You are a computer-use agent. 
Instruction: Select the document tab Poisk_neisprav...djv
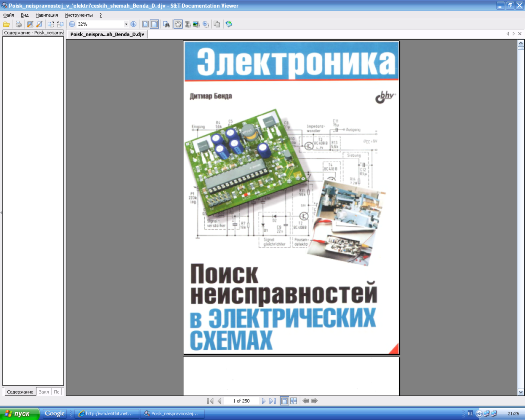point(107,34)
